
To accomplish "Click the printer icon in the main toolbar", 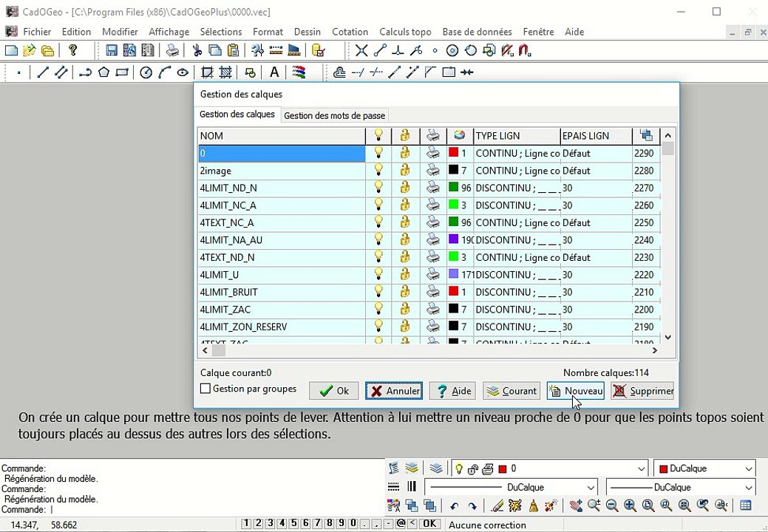I will 172,50.
